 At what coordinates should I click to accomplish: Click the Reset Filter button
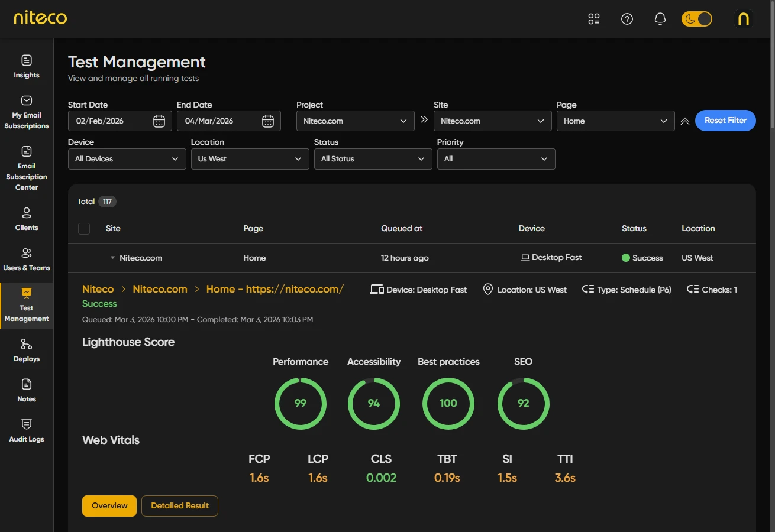click(725, 121)
